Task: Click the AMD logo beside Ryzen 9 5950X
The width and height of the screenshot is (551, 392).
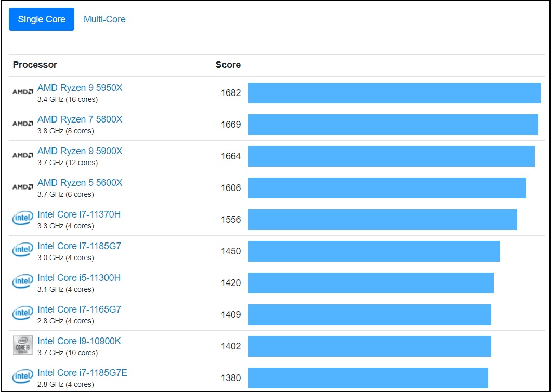Action: point(23,92)
